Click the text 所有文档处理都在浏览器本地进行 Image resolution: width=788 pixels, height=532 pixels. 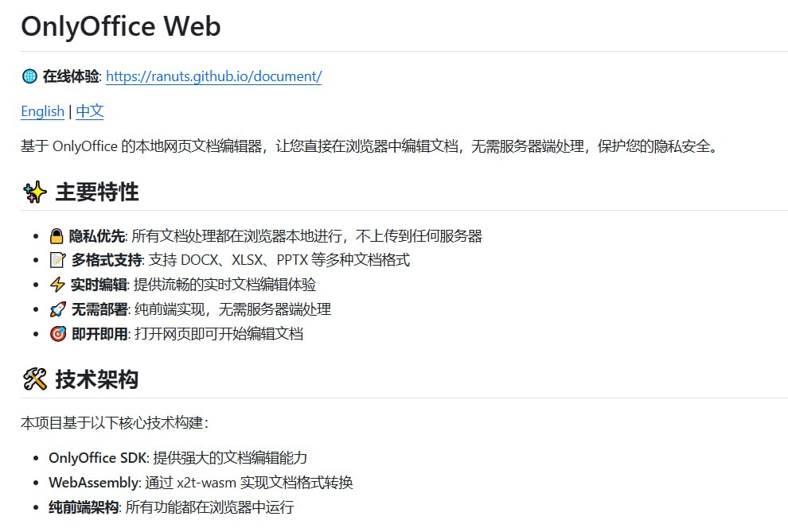pos(236,236)
